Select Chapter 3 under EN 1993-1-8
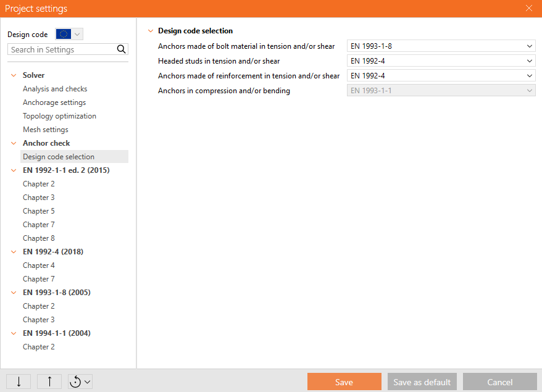Screen dimensions: 542x392 (x=39, y=320)
